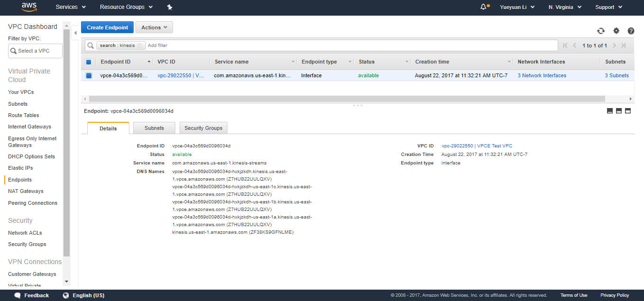The width and height of the screenshot is (644, 301).
Task: Go to next page of results
Action: point(614,46)
